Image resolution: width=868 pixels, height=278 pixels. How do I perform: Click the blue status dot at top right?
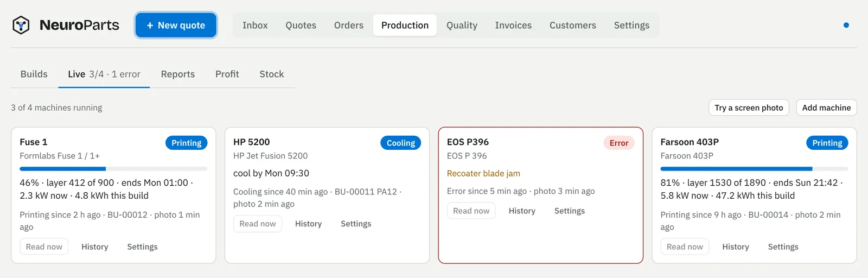pyautogui.click(x=846, y=25)
